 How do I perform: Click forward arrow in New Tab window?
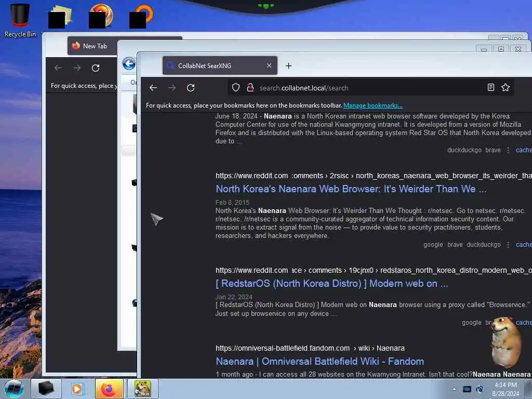[x=77, y=68]
